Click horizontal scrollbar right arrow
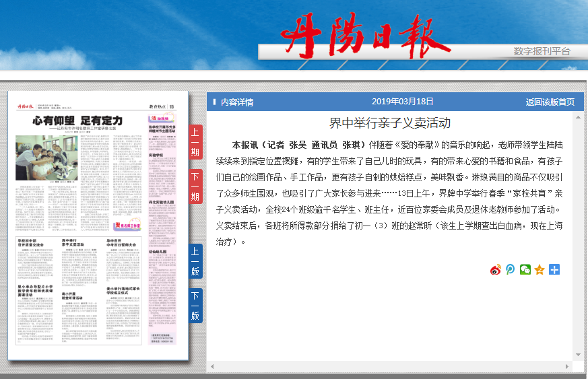The width and height of the screenshot is (588, 379). 567,367
